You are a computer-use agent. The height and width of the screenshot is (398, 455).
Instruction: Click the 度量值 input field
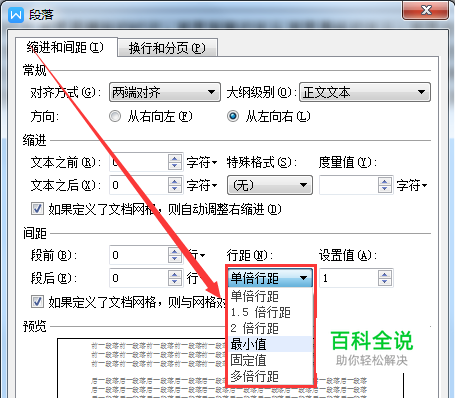click(349, 185)
